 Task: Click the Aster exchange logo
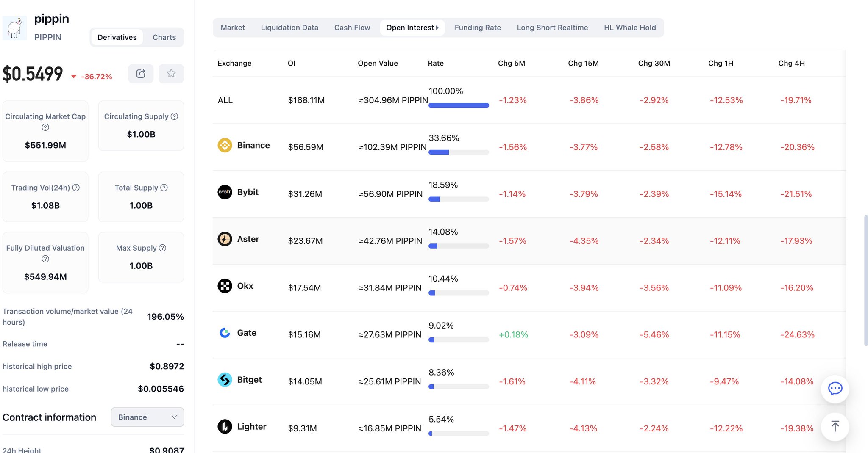click(225, 239)
